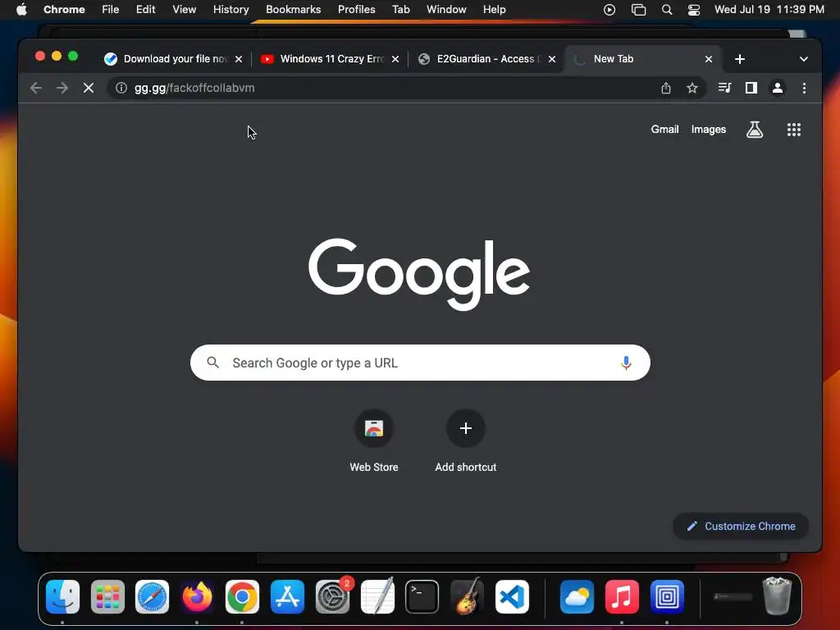Stop loading the page
Screen dimensions: 840x630
pos(89,88)
